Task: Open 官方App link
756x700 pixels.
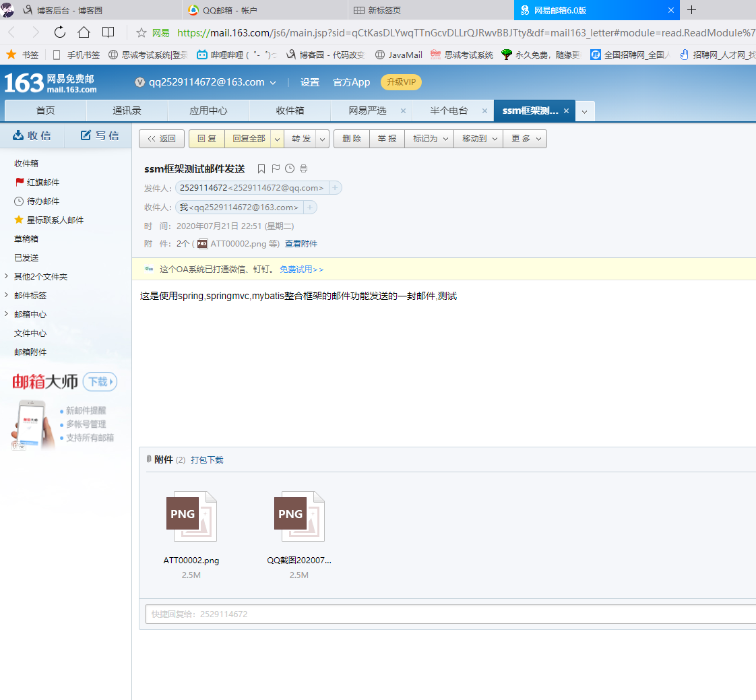Action: tap(352, 82)
